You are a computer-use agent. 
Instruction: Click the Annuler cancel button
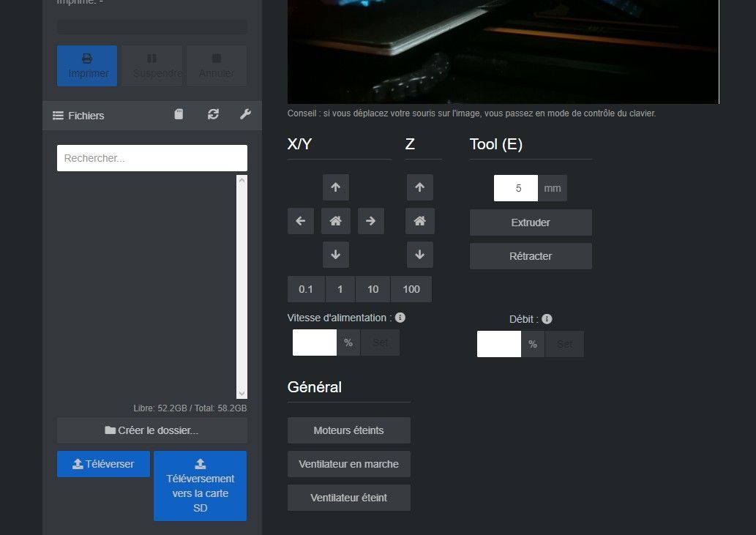(217, 66)
